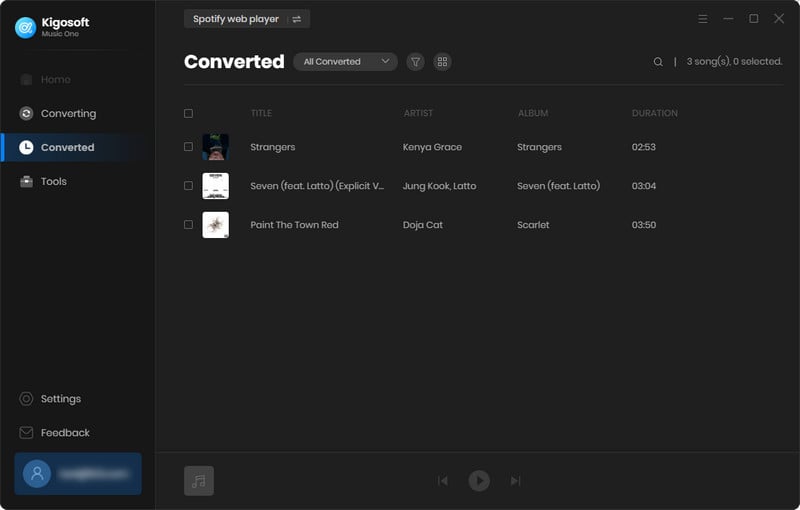Open Settings from the sidebar
Viewport: 800px width, 510px height.
click(x=50, y=399)
